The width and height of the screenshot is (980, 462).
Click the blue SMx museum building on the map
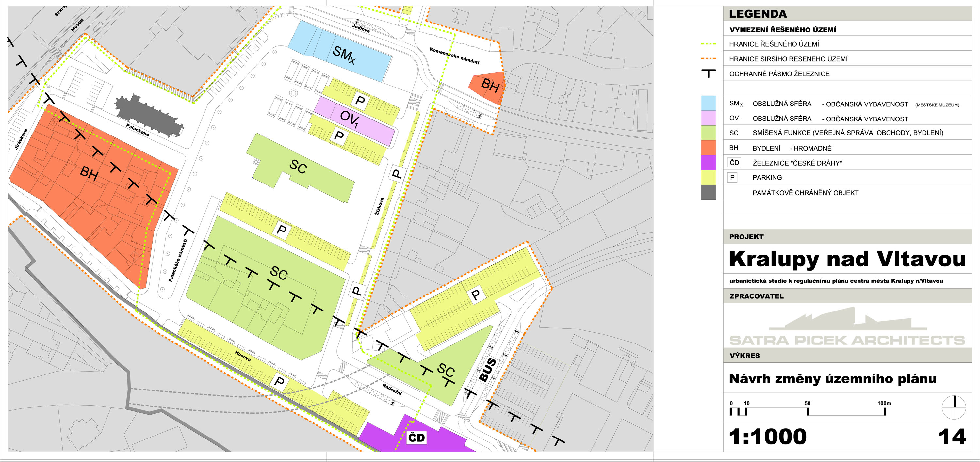point(340,51)
